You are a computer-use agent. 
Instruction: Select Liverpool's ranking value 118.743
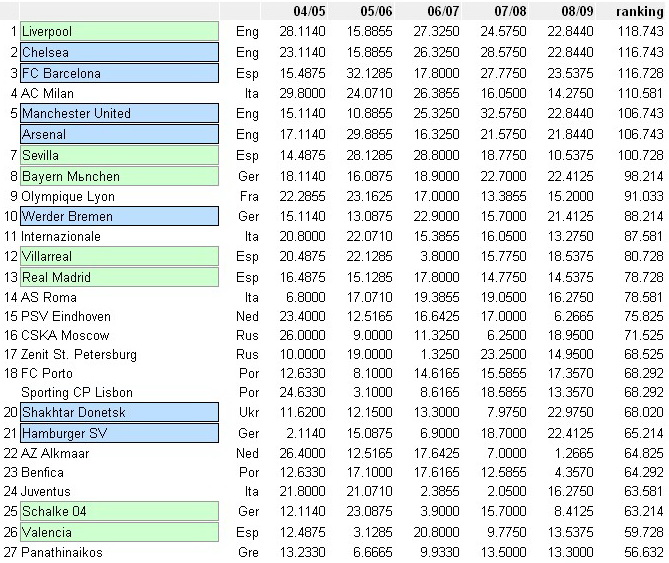(x=641, y=32)
